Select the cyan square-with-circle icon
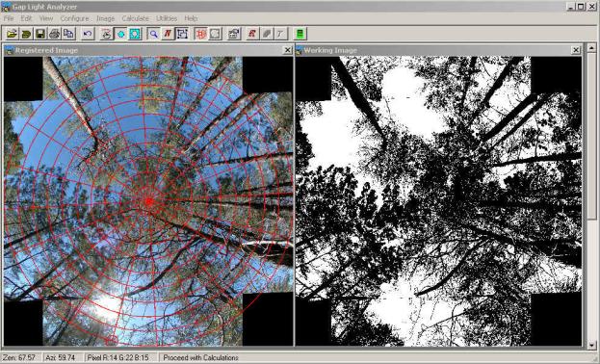This screenshot has width=600, height=364. tap(135, 34)
